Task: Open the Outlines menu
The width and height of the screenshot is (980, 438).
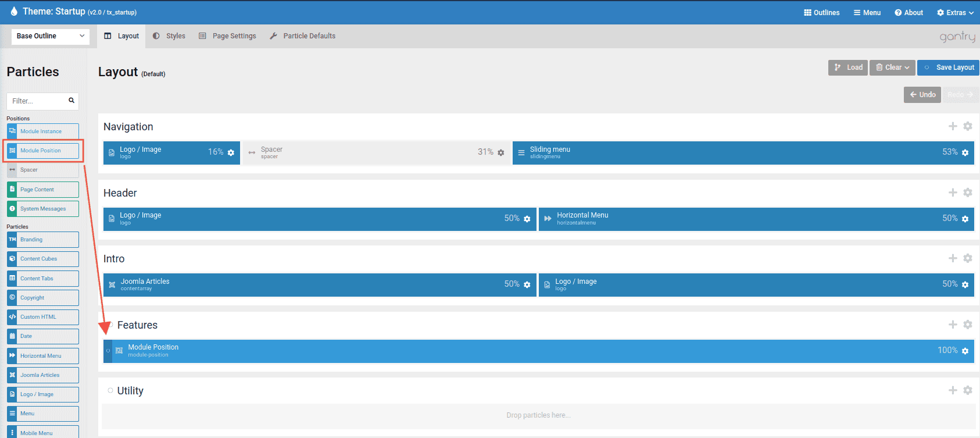Action: [x=821, y=12]
